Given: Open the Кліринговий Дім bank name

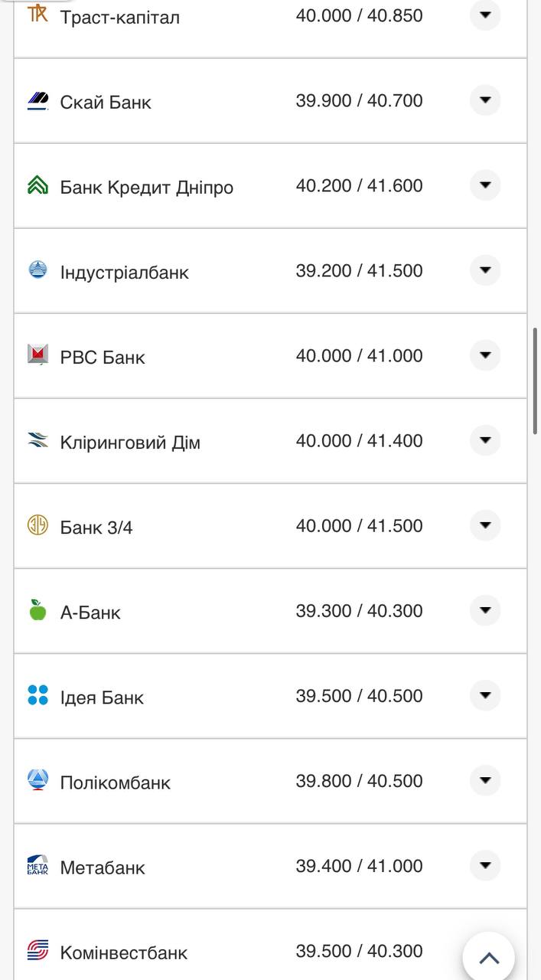Looking at the screenshot, I should tap(130, 443).
